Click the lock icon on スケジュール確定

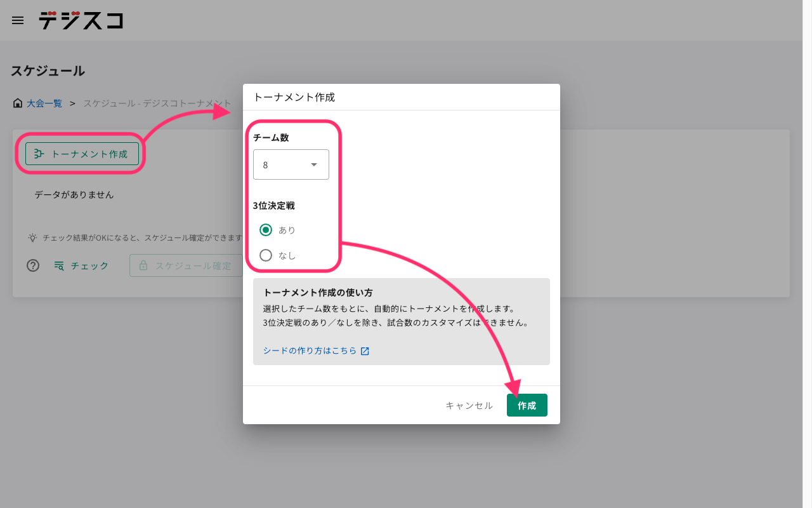pyautogui.click(x=143, y=265)
